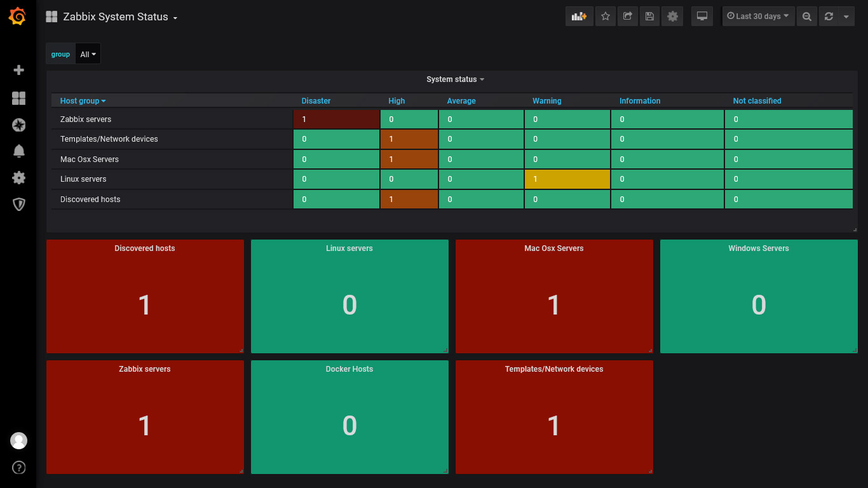Click the Linux servers row label

coord(83,179)
